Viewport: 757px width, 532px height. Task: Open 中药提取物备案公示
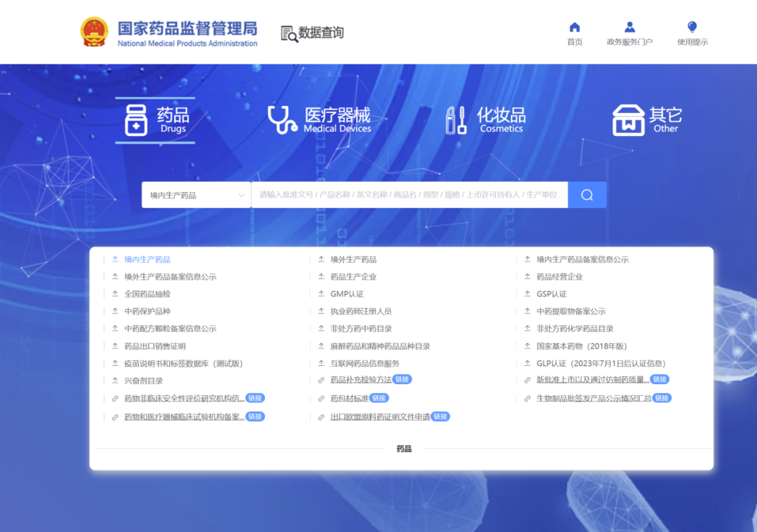(571, 311)
